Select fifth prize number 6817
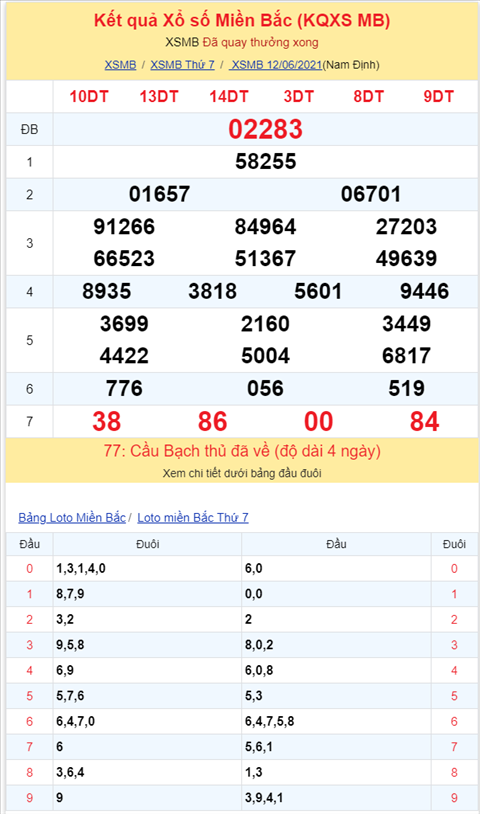Image resolution: width=480 pixels, height=814 pixels. click(x=406, y=356)
